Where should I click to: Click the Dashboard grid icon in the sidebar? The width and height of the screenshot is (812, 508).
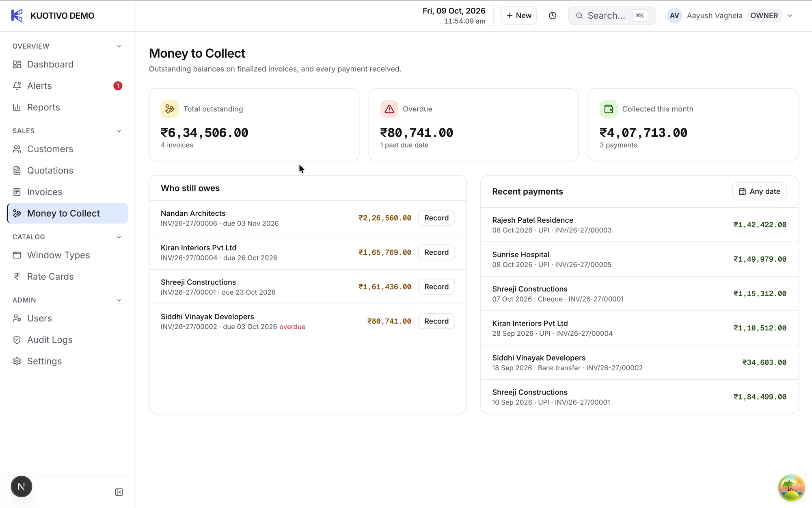pos(17,64)
